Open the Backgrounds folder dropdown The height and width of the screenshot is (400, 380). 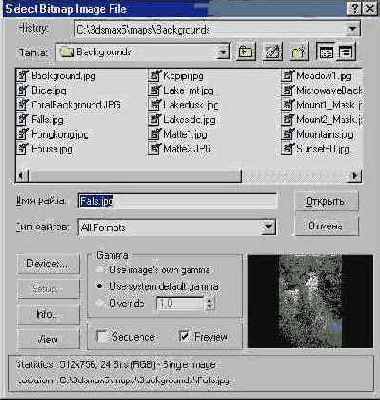223,52
